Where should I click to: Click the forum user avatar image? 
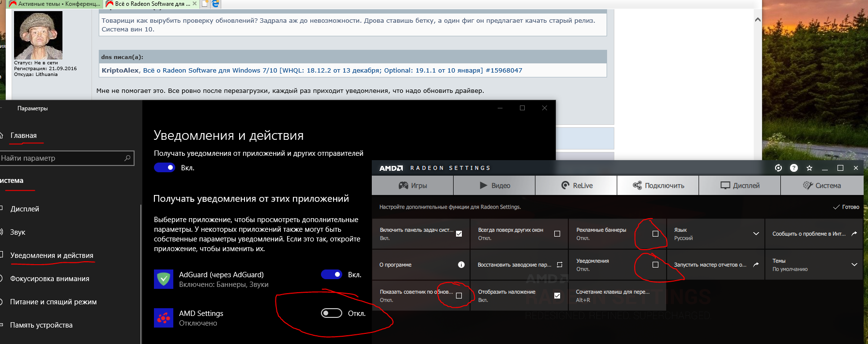point(38,35)
